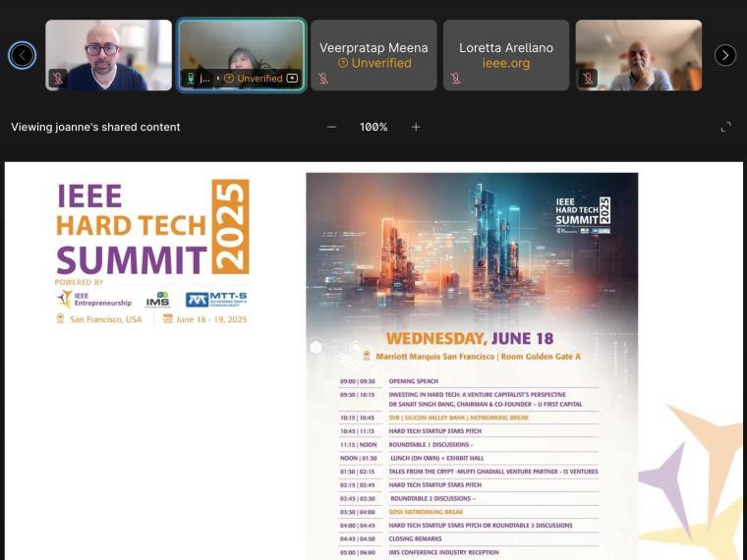Click 'CLOSING REMARKS' agenda row
The height and width of the screenshot is (560, 747).
[468, 539]
